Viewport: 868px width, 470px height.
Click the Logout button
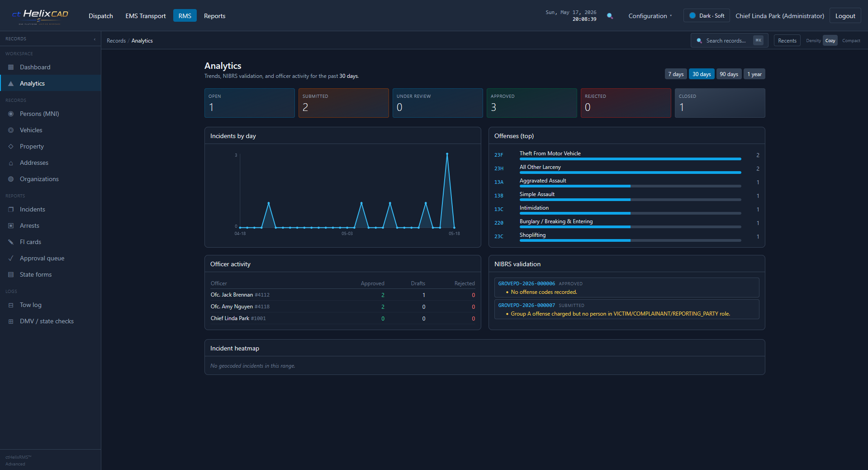click(845, 16)
